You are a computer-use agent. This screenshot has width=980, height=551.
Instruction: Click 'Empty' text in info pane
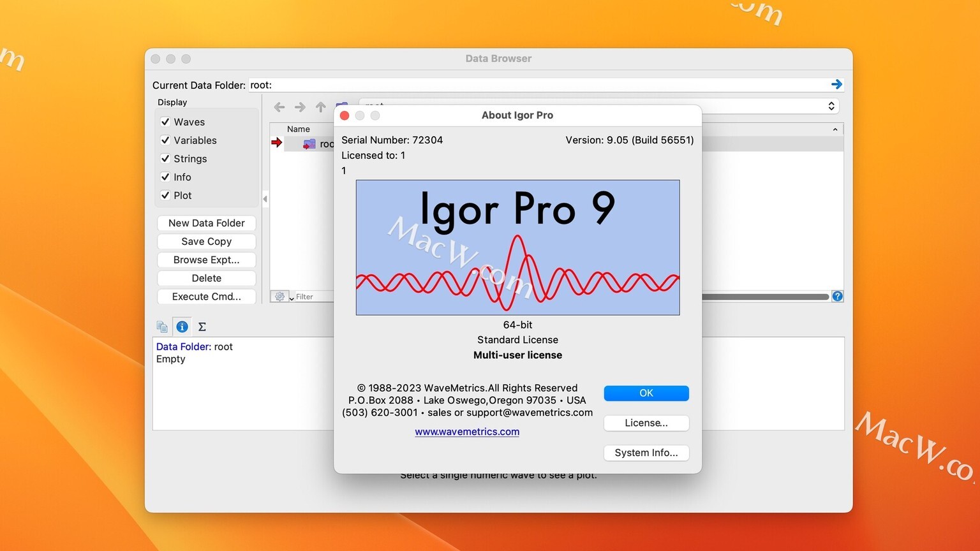pyautogui.click(x=171, y=359)
